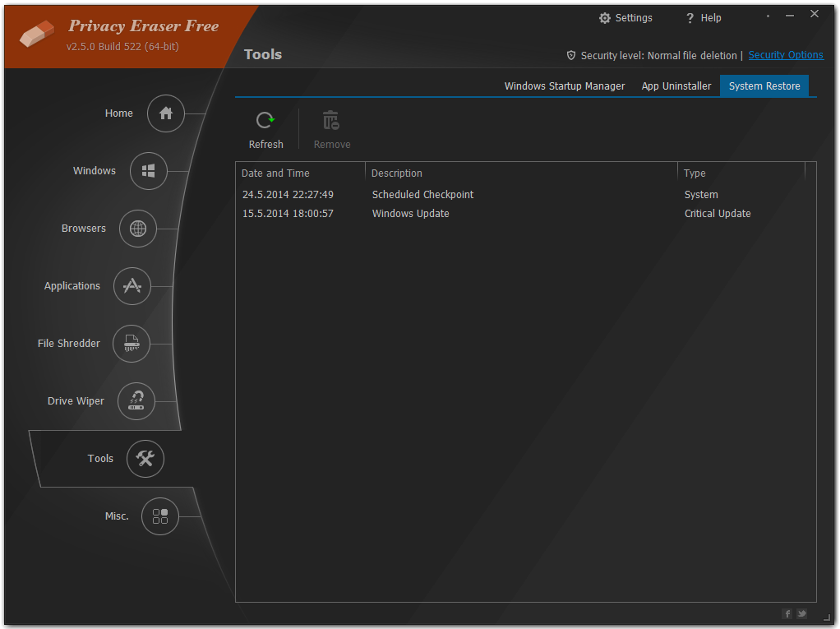Viewport: 840px width, 629px height.
Task: Open the Drive Wiper icon
Action: click(x=136, y=401)
